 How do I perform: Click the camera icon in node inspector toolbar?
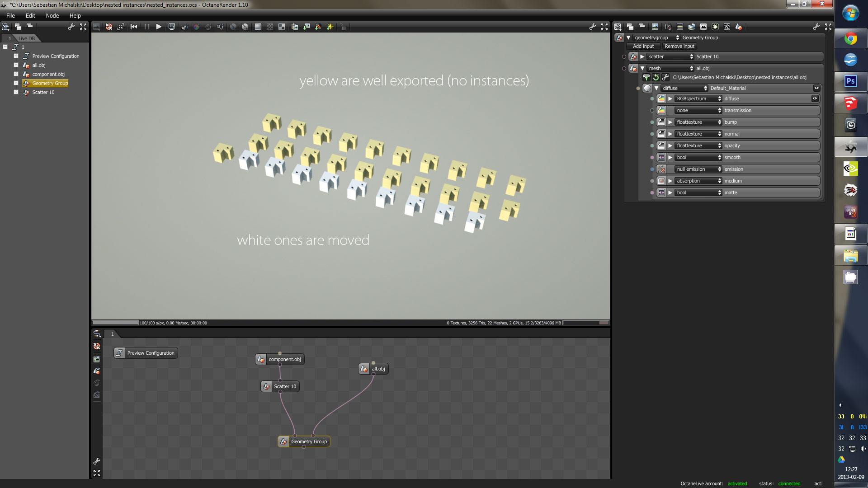(668, 27)
